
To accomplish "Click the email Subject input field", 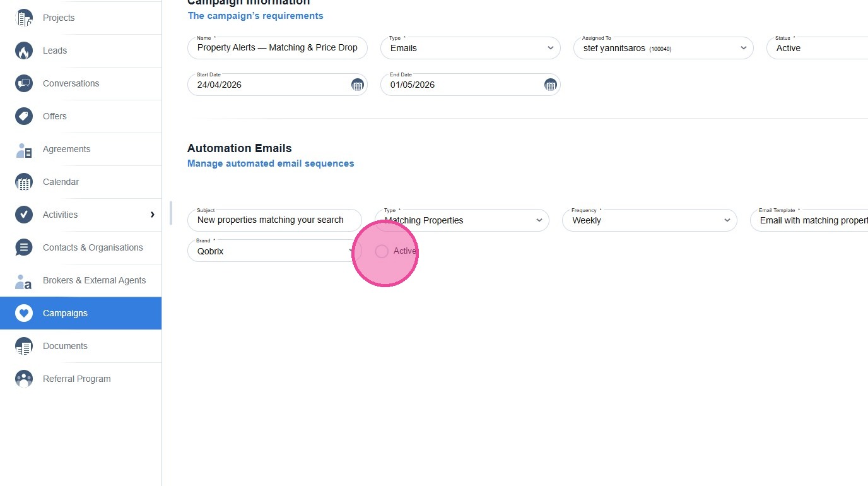I will [x=274, y=220].
